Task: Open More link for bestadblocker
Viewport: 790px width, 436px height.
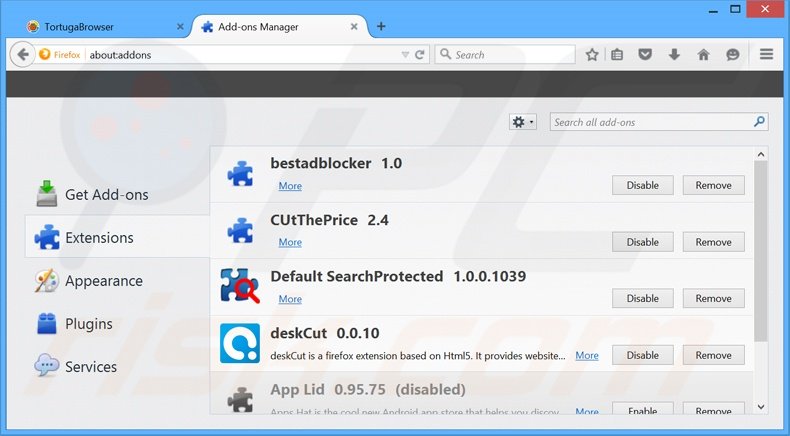Action: [290, 186]
